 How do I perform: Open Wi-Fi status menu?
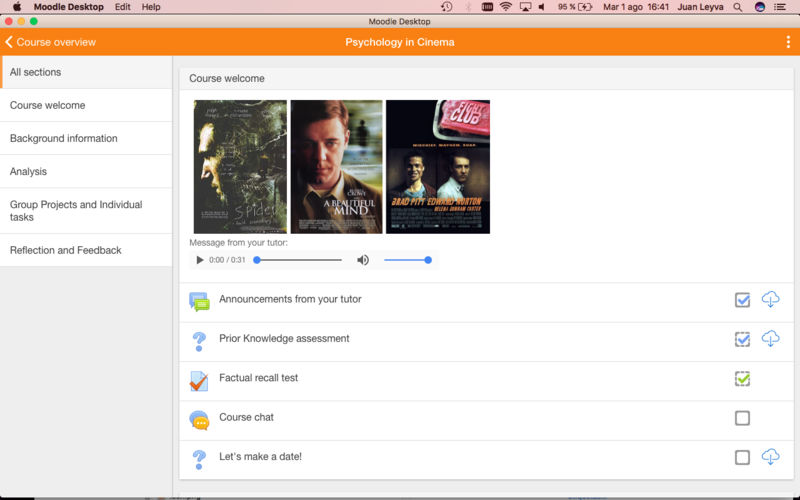[x=506, y=7]
